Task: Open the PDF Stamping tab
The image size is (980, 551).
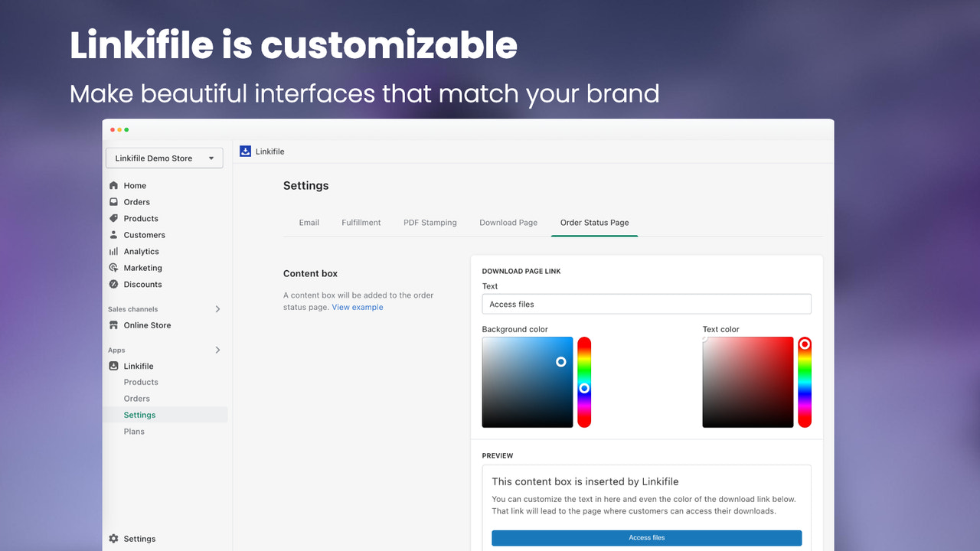Action: point(430,223)
